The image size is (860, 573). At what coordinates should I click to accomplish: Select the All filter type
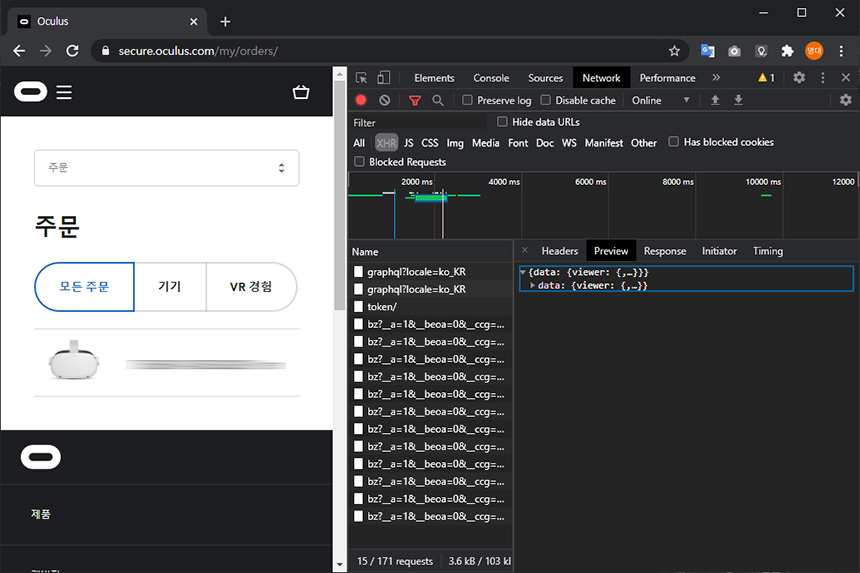tap(359, 143)
